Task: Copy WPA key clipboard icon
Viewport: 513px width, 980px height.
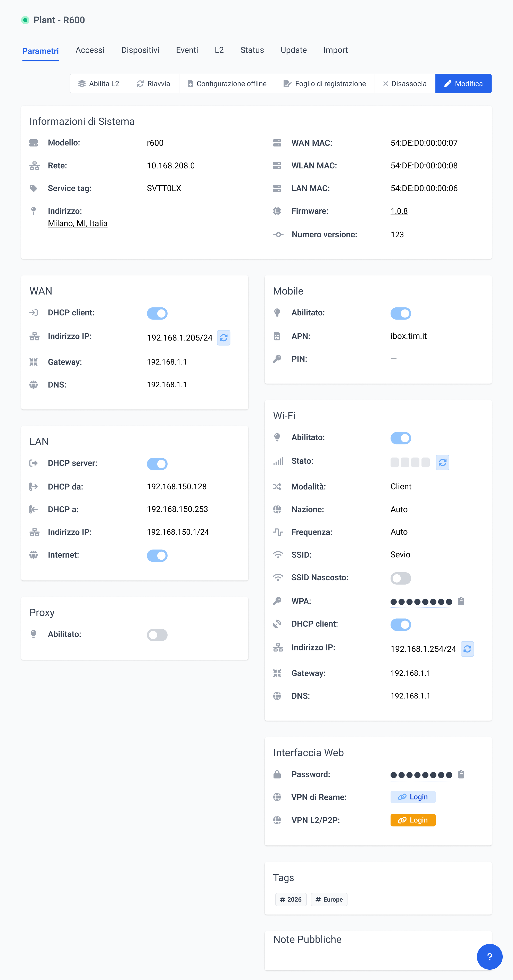Action: click(x=461, y=601)
